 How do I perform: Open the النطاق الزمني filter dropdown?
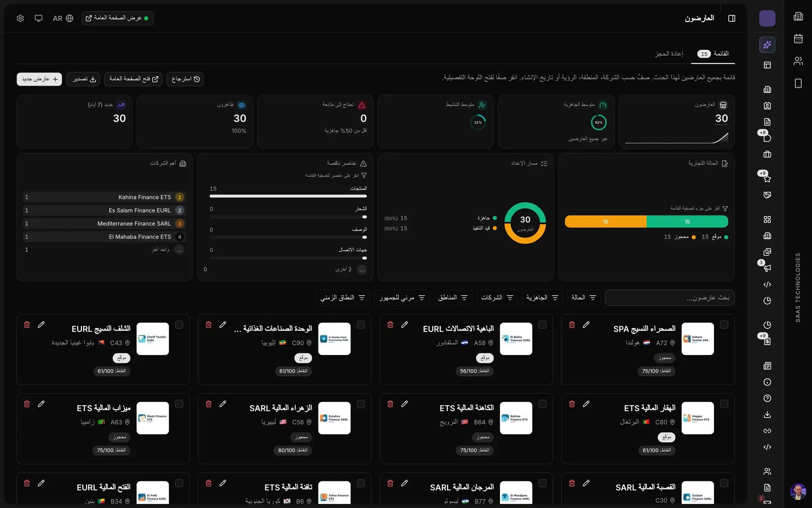pos(343,298)
